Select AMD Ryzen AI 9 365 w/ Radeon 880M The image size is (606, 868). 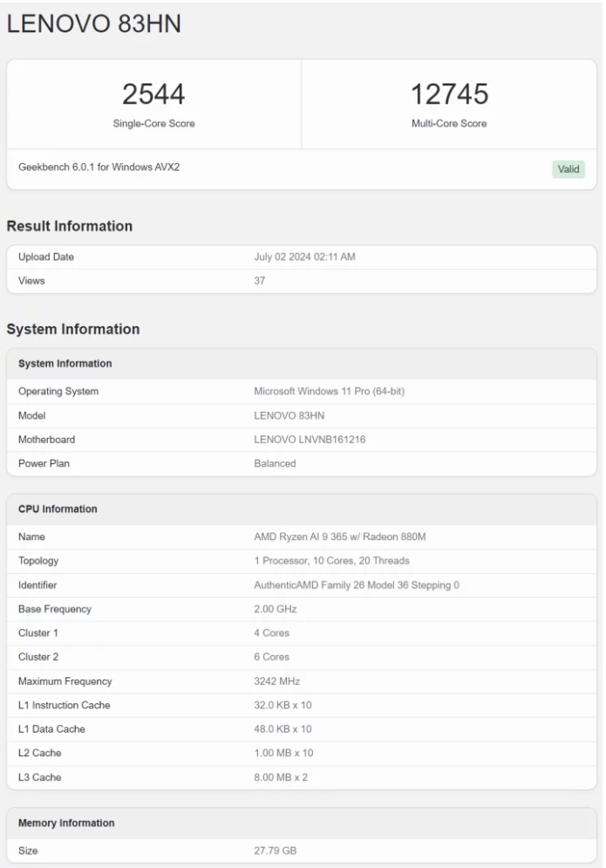pos(340,537)
